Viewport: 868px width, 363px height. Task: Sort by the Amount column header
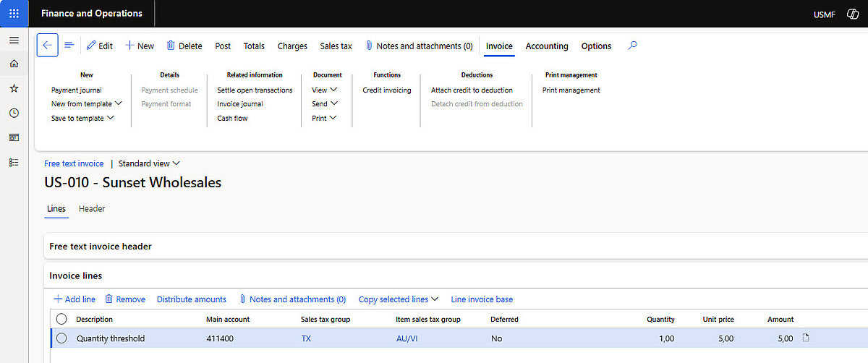click(780, 319)
